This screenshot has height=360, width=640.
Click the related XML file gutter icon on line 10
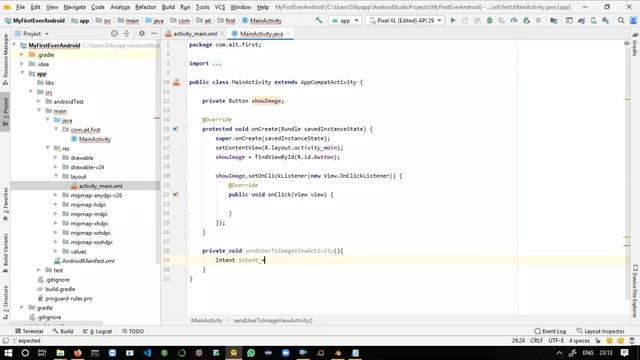coord(176,82)
